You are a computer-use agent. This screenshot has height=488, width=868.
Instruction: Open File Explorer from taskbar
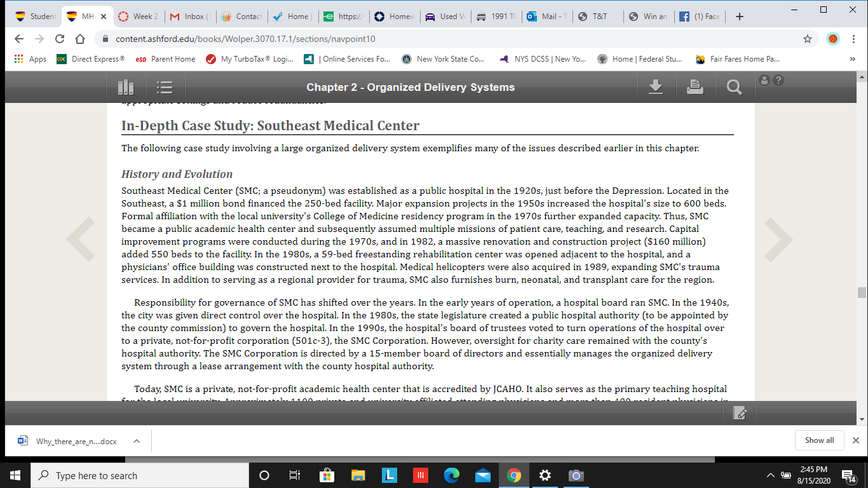[358, 475]
